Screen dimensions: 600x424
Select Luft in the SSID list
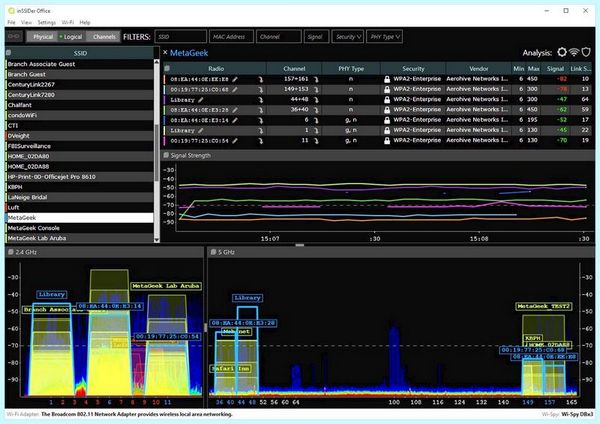pyautogui.click(x=80, y=207)
